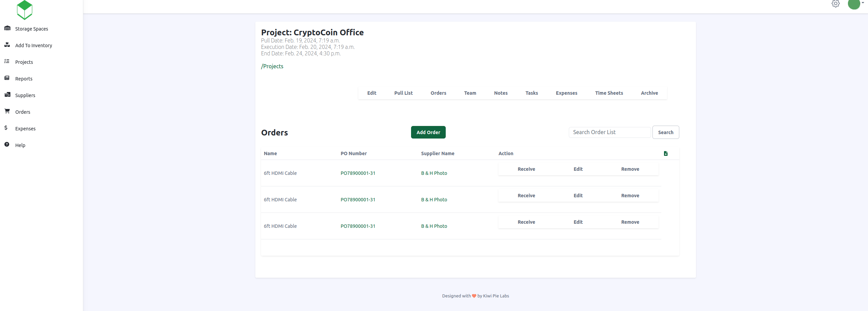The image size is (868, 311).
Task: Expand the user avatar dropdown menu
Action: click(855, 4)
